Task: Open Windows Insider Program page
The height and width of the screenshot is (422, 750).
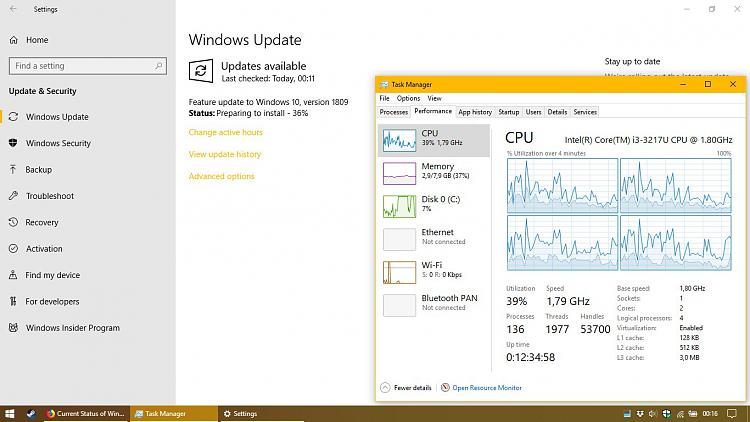Action: click(x=73, y=328)
